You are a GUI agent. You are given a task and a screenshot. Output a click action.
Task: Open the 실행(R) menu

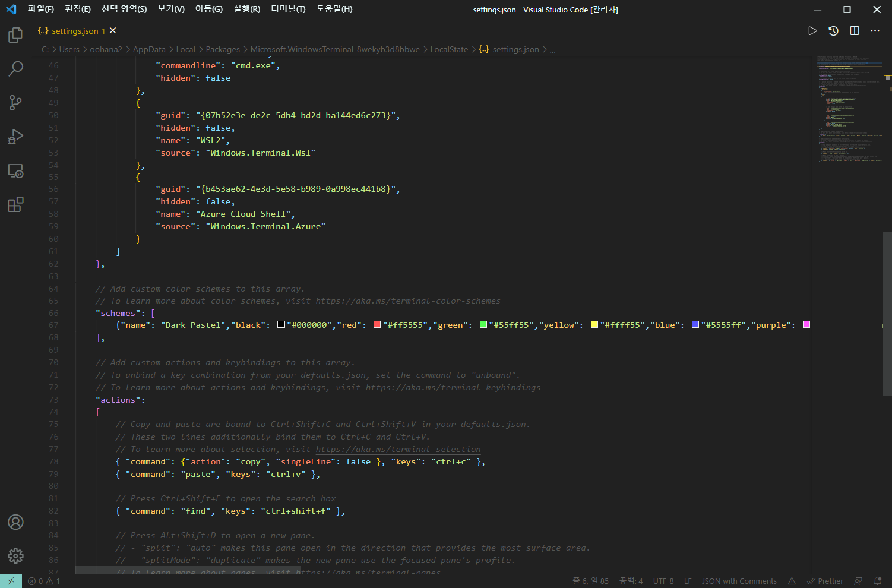click(247, 9)
